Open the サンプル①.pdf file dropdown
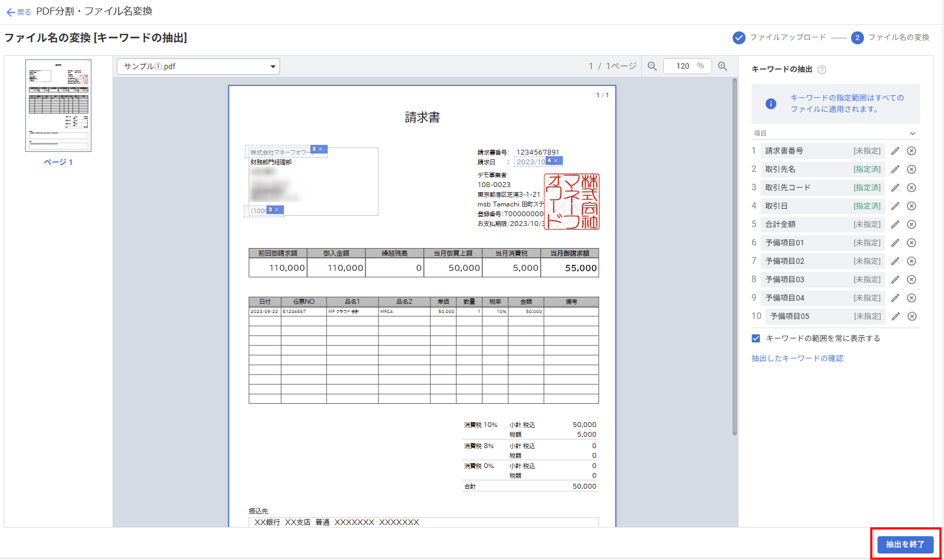The width and height of the screenshot is (944, 560). pyautogui.click(x=198, y=66)
